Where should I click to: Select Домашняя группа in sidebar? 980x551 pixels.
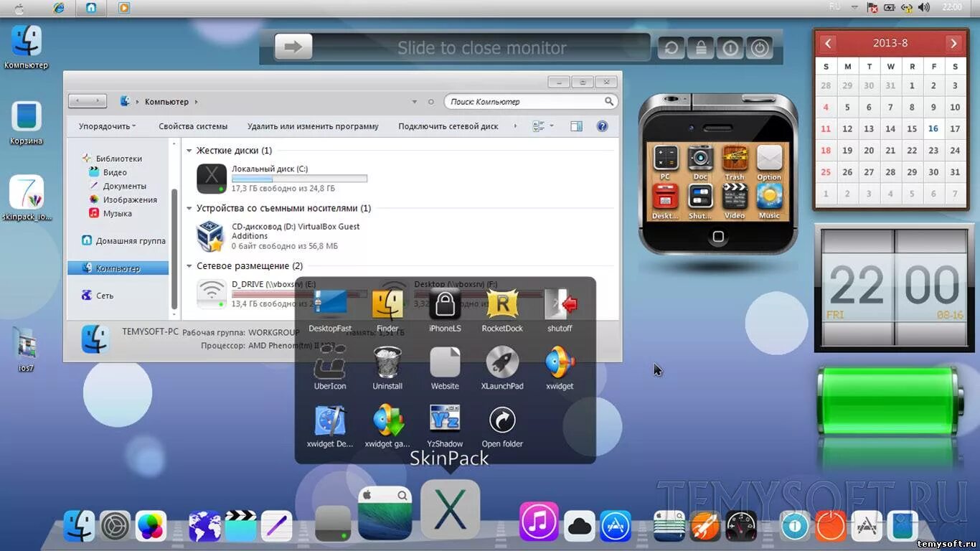point(123,241)
